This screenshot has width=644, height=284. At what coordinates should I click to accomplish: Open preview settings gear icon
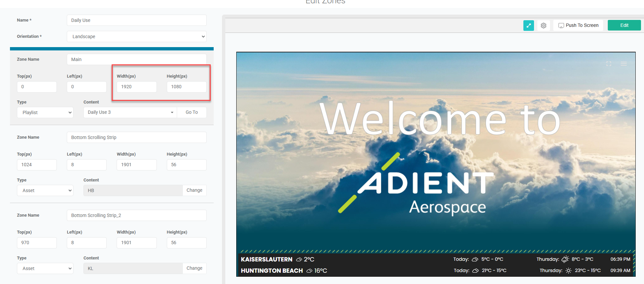coord(544,25)
